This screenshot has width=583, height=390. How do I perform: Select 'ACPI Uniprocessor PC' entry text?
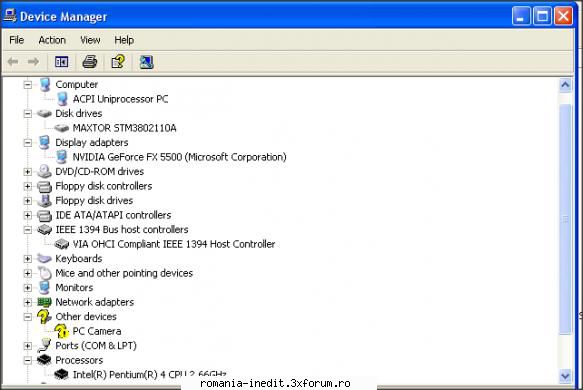(x=120, y=99)
